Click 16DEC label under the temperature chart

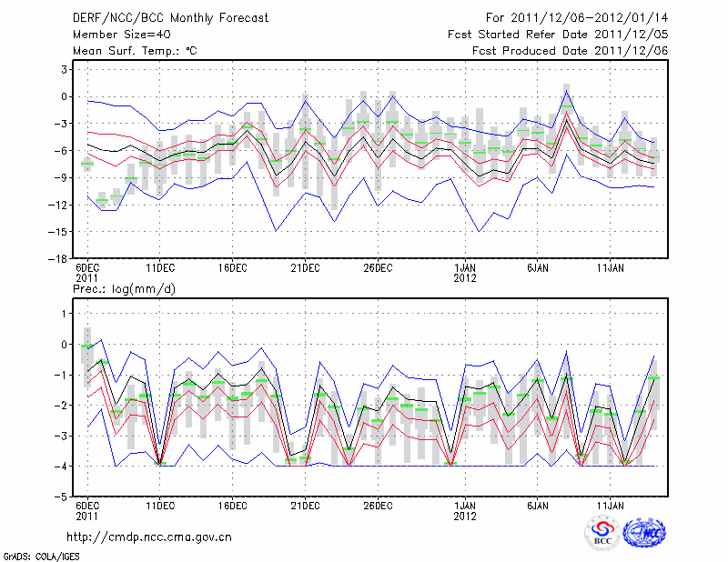(x=232, y=268)
